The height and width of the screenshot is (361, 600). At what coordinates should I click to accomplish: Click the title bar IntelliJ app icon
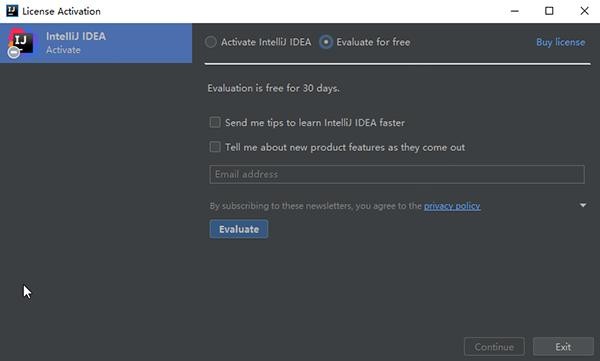(x=12, y=11)
